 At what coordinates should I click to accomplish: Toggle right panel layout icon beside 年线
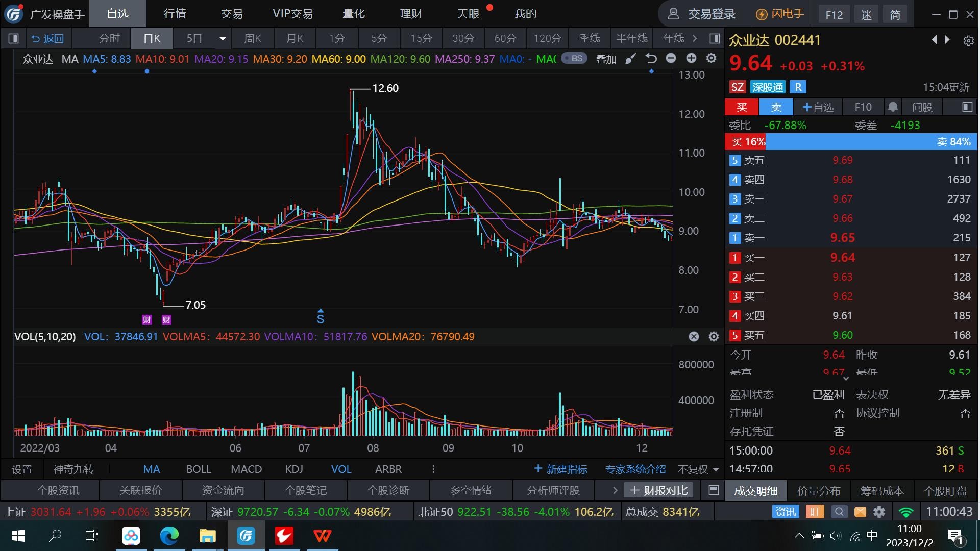click(x=715, y=38)
